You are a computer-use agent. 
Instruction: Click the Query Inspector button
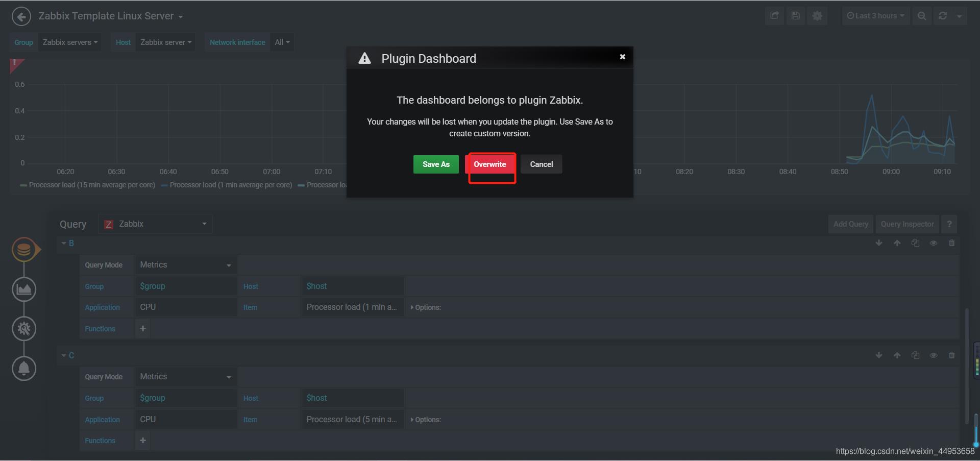[908, 224]
